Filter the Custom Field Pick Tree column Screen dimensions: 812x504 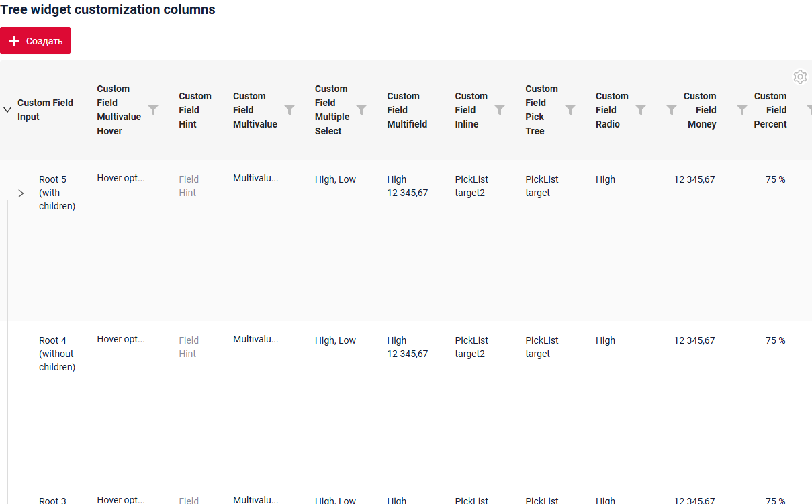coord(570,109)
